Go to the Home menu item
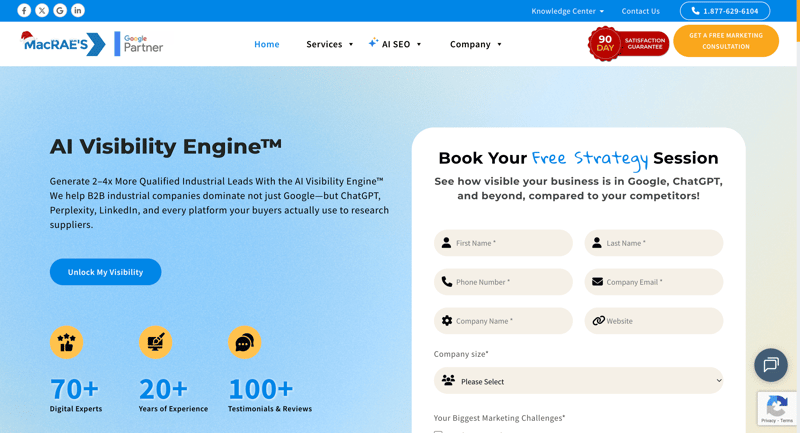 [x=267, y=44]
